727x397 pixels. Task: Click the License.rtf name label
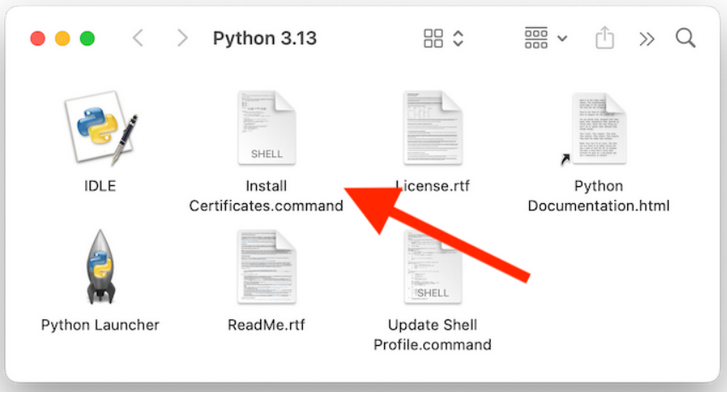[433, 186]
